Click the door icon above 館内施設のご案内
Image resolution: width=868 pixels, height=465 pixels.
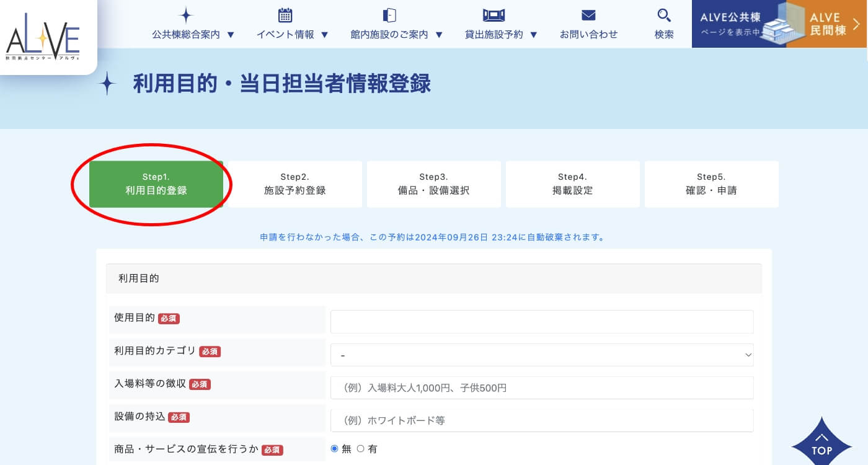tap(389, 15)
